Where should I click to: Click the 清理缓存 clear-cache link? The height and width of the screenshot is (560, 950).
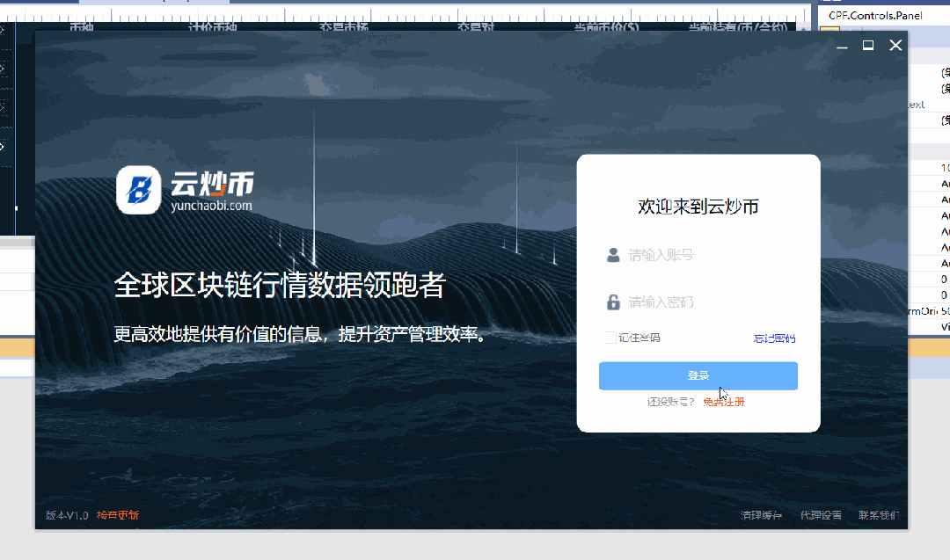point(761,515)
